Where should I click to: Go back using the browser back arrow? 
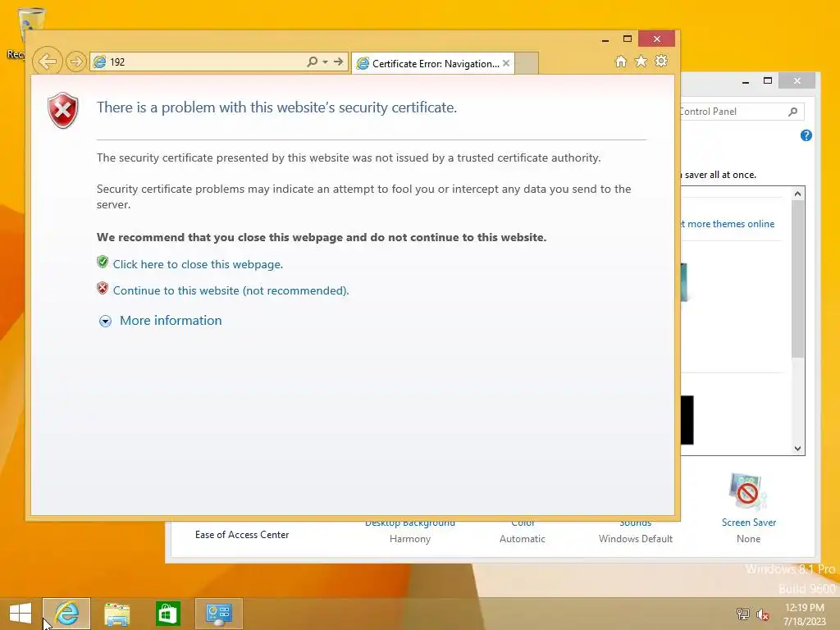48,62
